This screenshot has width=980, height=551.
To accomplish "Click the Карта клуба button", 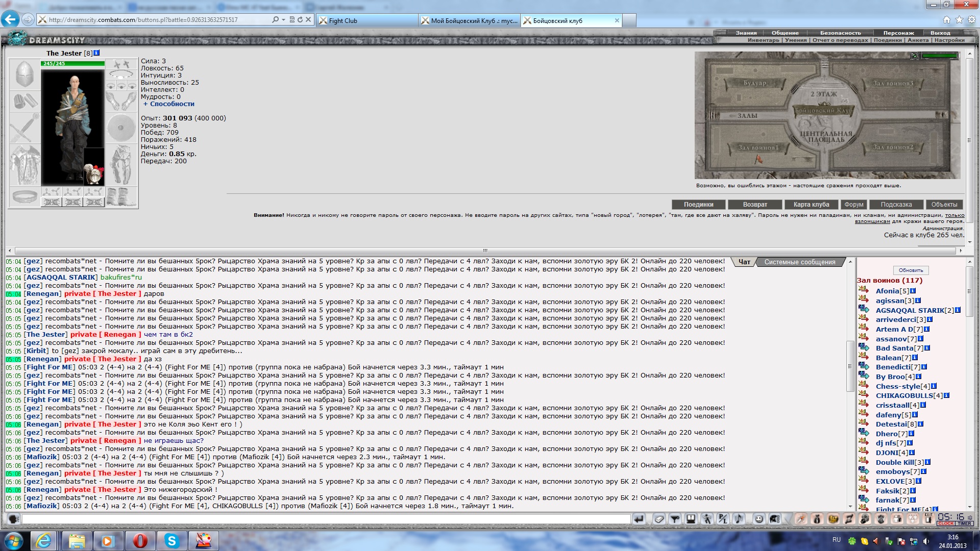I will 811,205.
